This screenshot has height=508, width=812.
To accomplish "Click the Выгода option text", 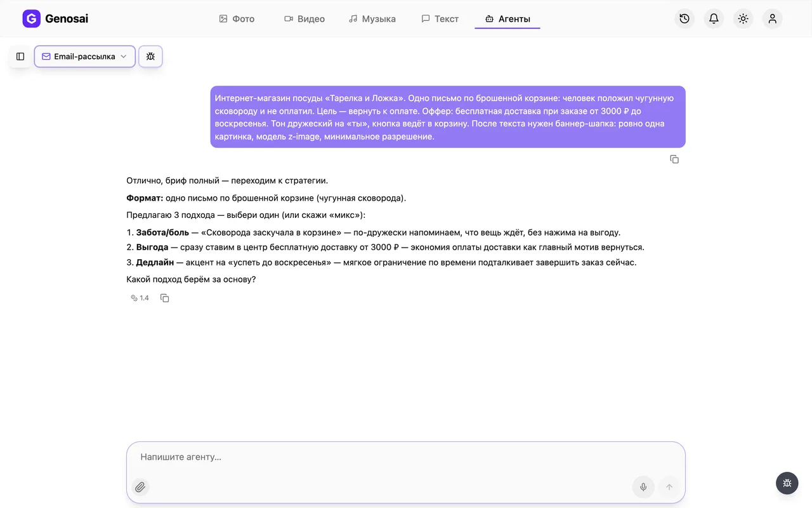I will click(152, 247).
